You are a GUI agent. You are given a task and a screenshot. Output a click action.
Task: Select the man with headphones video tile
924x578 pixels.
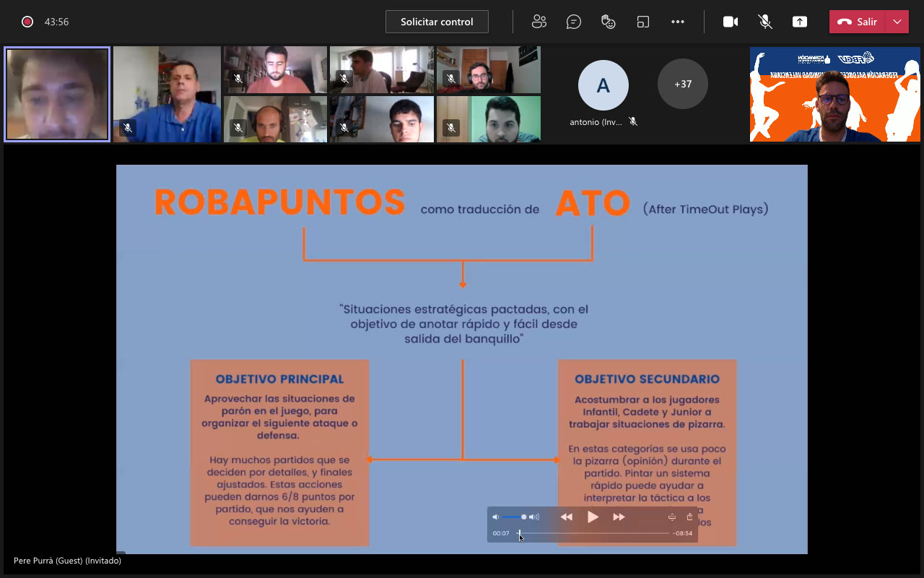coord(489,70)
